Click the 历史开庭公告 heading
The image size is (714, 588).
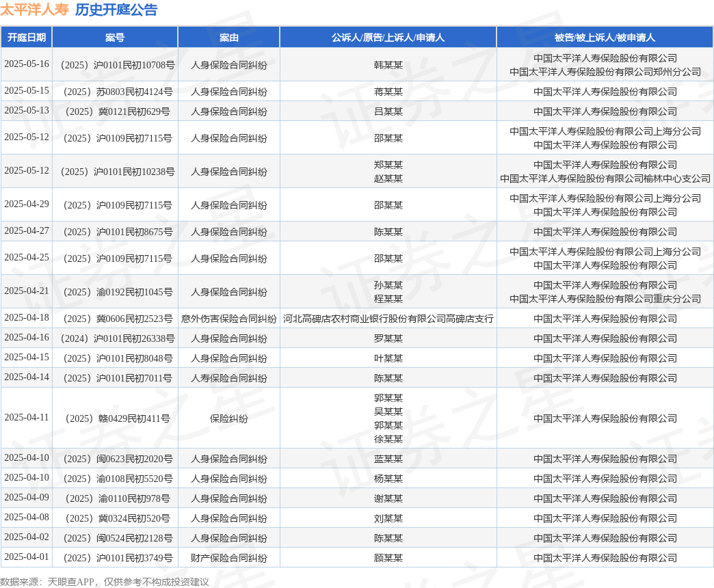tap(116, 10)
